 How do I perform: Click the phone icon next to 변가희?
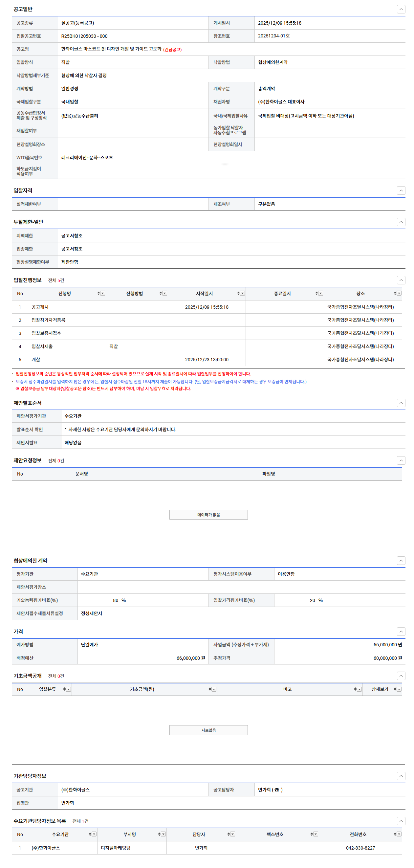coord(276,790)
